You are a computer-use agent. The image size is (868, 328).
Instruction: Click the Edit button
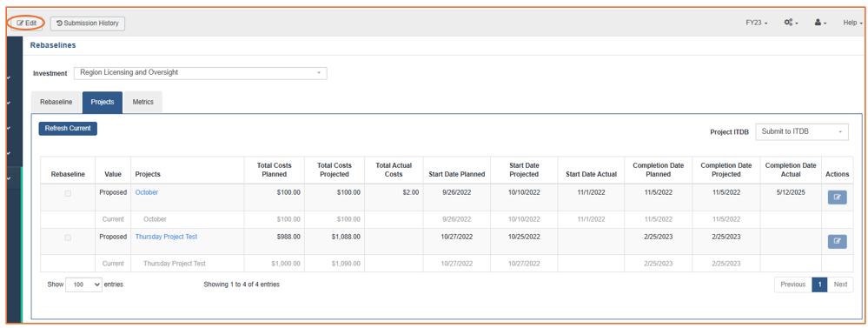click(27, 23)
